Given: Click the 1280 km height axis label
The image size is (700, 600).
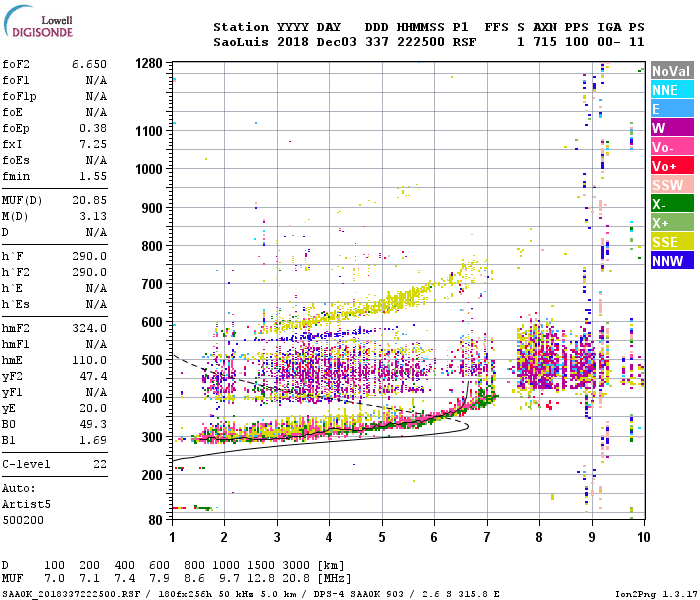Looking at the screenshot, I should (x=149, y=63).
